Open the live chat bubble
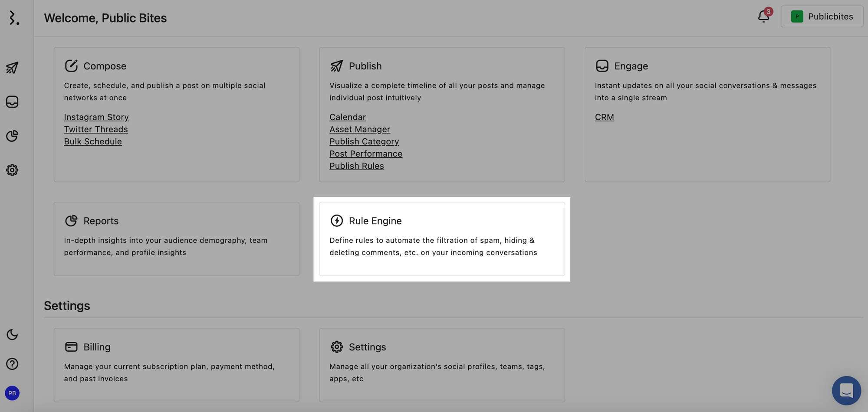The image size is (868, 412). coord(846,390)
